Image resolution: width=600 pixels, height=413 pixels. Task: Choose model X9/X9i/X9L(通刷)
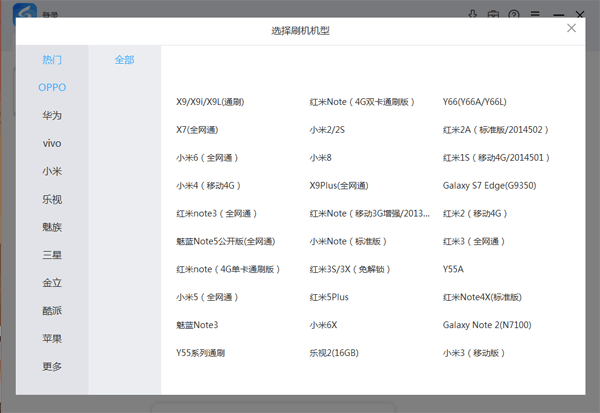pyautogui.click(x=210, y=102)
